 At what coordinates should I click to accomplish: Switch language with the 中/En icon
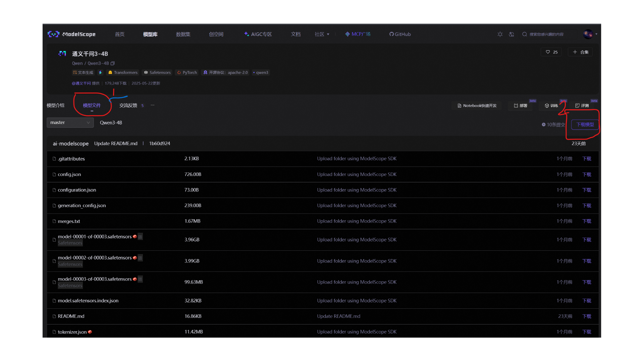[x=512, y=34]
